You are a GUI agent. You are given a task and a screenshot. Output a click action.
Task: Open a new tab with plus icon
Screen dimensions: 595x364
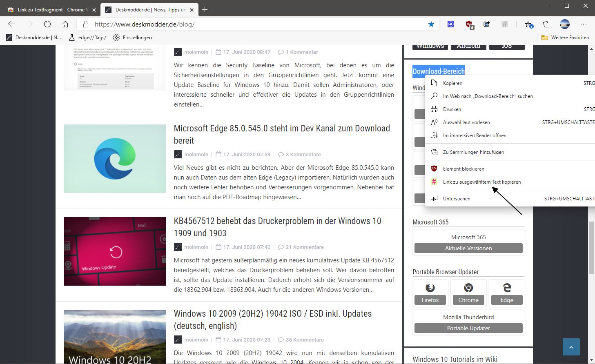[205, 9]
